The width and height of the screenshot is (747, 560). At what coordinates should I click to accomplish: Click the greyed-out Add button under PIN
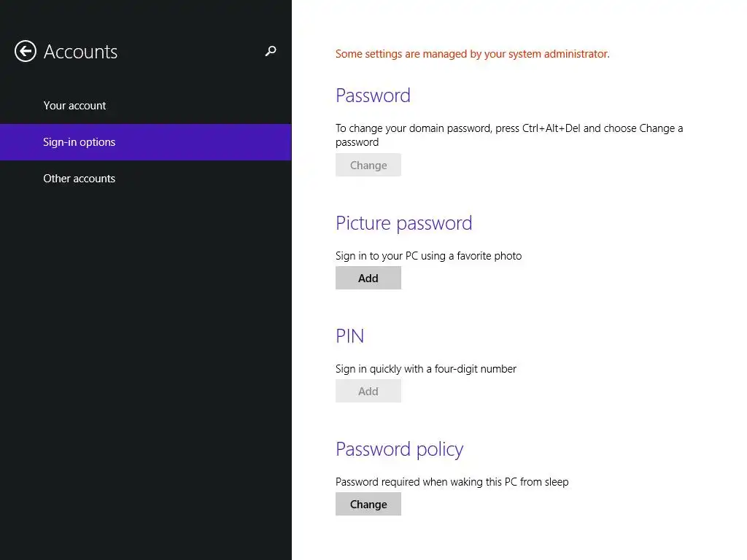[368, 392]
